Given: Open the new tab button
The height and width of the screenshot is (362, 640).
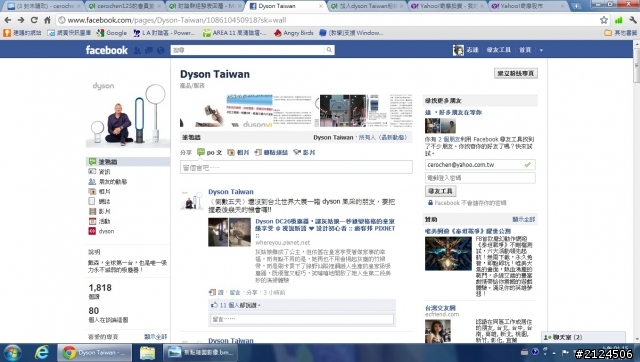Looking at the screenshot, I should point(576,6).
